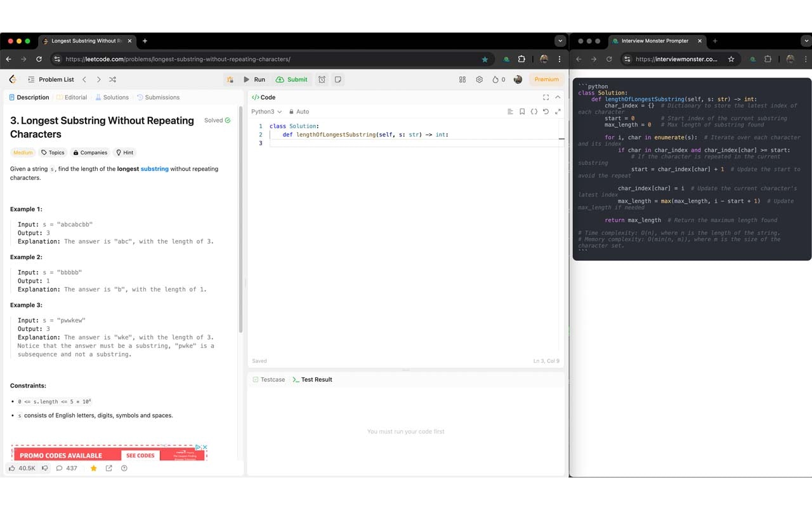
Task: Format code with the lines icon
Action: [510, 112]
